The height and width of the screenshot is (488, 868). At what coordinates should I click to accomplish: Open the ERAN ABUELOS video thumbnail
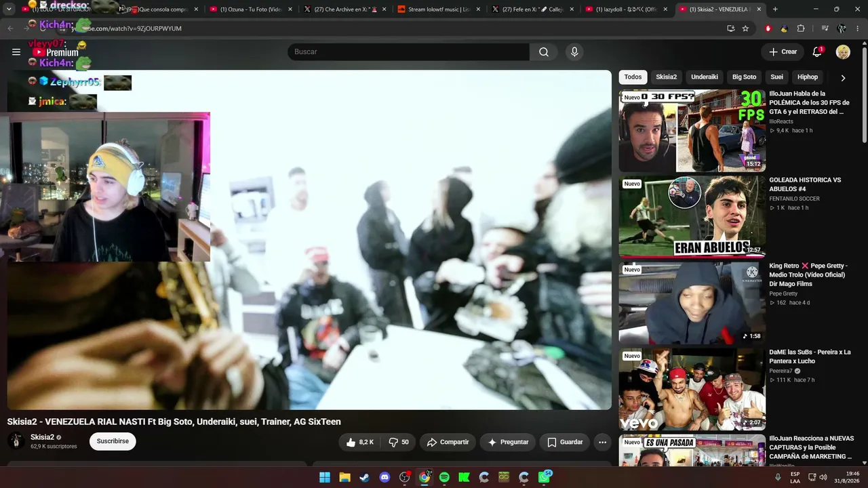[692, 217]
